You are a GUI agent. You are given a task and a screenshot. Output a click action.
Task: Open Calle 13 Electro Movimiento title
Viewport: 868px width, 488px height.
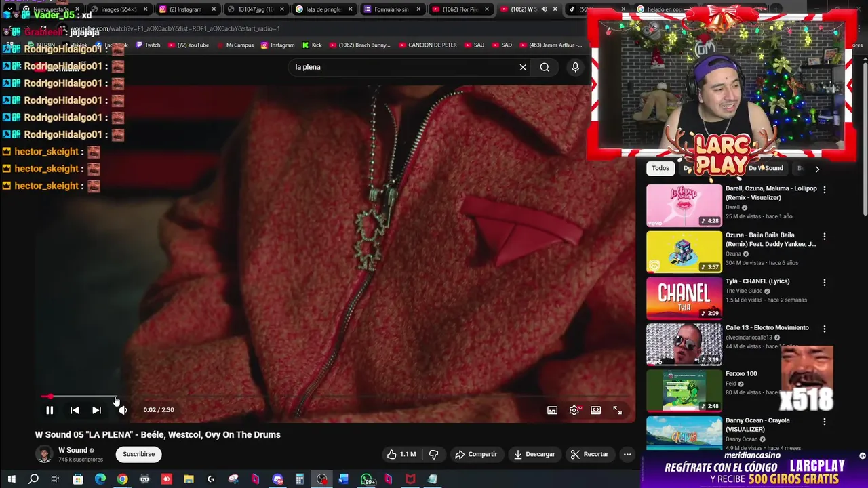tap(767, 328)
